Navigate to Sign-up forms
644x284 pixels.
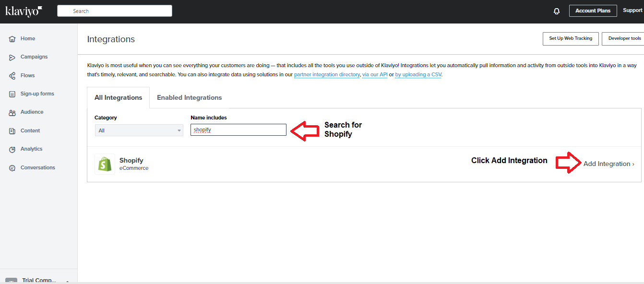37,94
